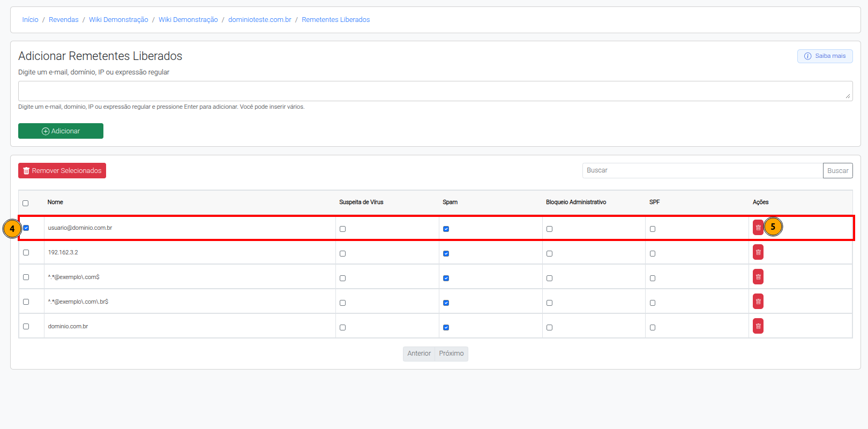The width and height of the screenshot is (868, 429).
Task: Enable SPF checkbox for usuario@dominio.com.br
Action: (653, 229)
